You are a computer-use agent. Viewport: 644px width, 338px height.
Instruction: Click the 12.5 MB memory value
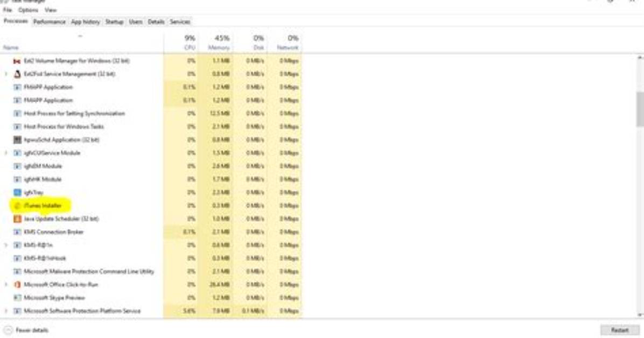220,114
